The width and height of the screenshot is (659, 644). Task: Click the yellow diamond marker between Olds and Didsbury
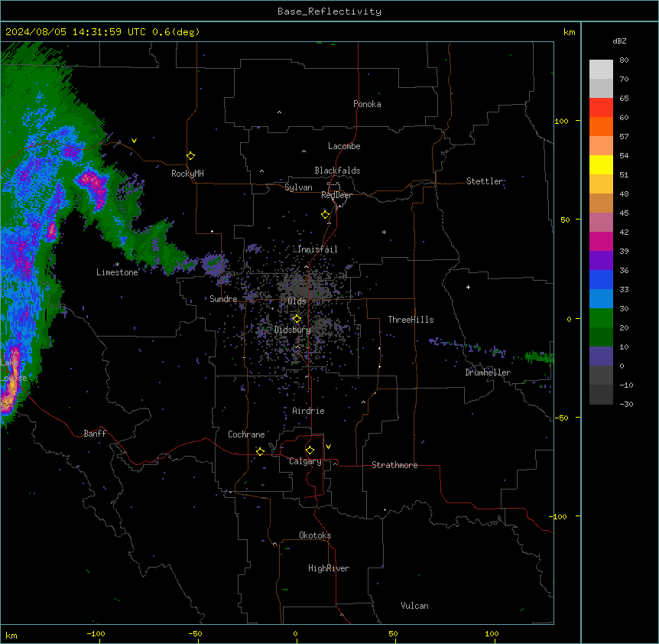click(x=297, y=319)
